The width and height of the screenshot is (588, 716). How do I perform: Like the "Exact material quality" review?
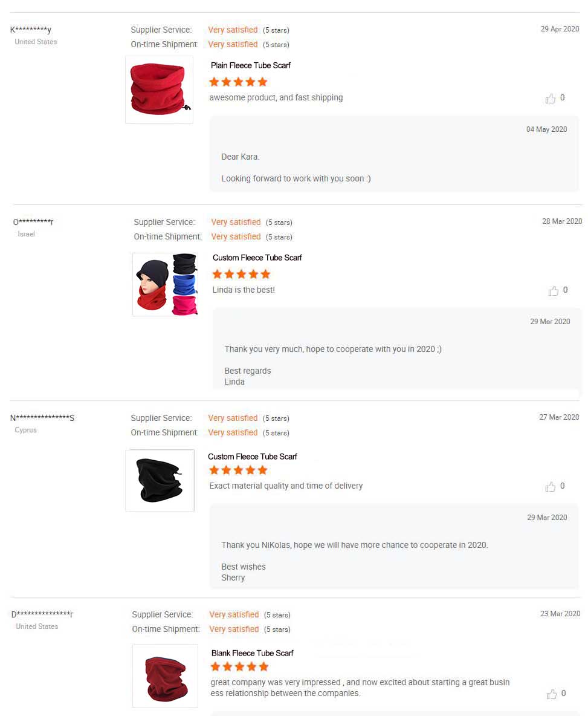point(551,487)
